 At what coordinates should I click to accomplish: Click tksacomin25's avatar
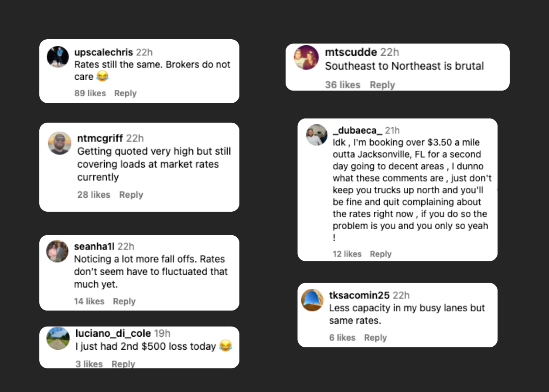point(312,300)
